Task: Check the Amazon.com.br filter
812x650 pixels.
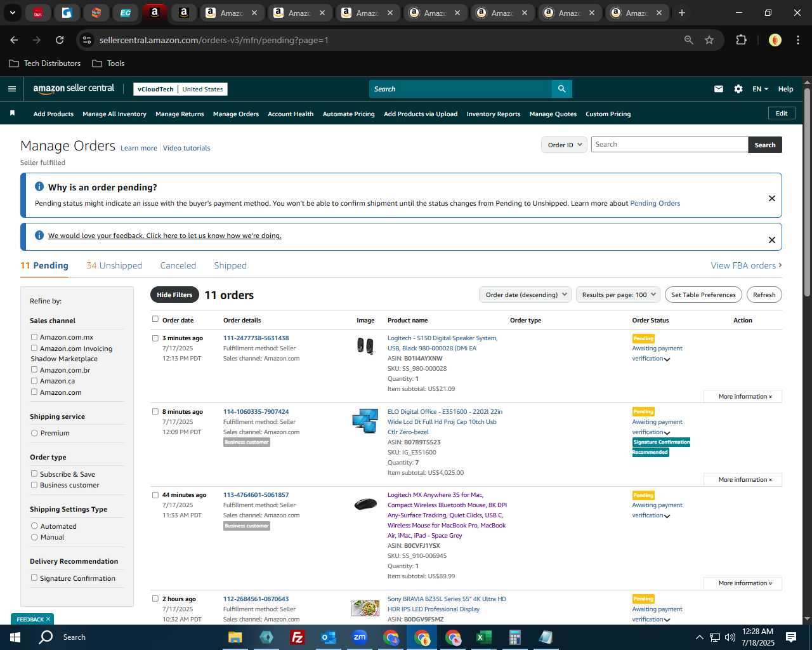Action: click(34, 369)
